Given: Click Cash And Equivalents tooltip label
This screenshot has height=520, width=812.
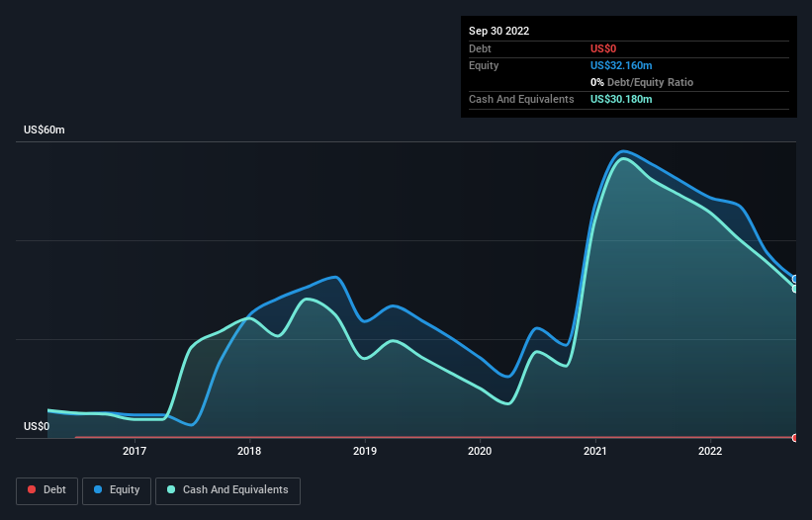Looking at the screenshot, I should [x=521, y=99].
